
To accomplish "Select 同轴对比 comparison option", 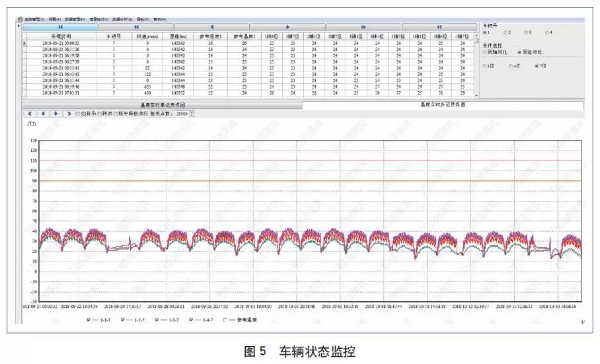I will pyautogui.click(x=485, y=51).
